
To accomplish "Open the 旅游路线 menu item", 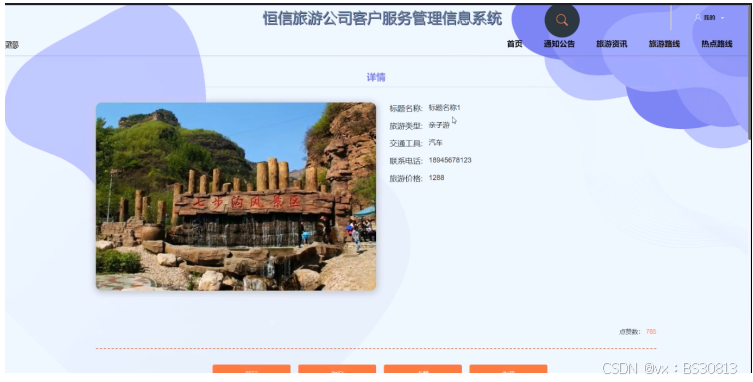I will [x=664, y=44].
